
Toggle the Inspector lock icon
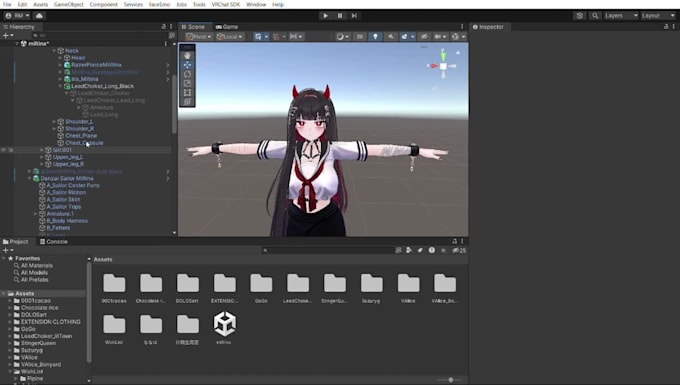click(x=666, y=27)
